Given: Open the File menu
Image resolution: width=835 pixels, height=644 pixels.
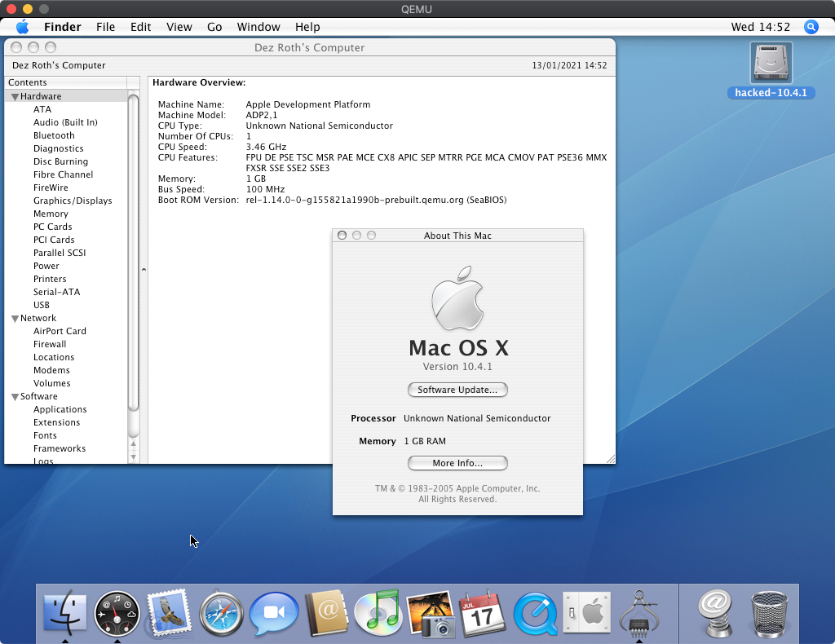Looking at the screenshot, I should point(105,27).
